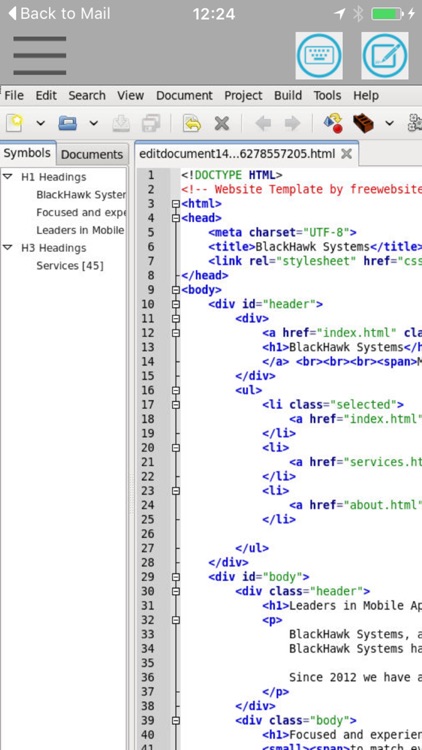Click the save all toolbar icon

(151, 123)
